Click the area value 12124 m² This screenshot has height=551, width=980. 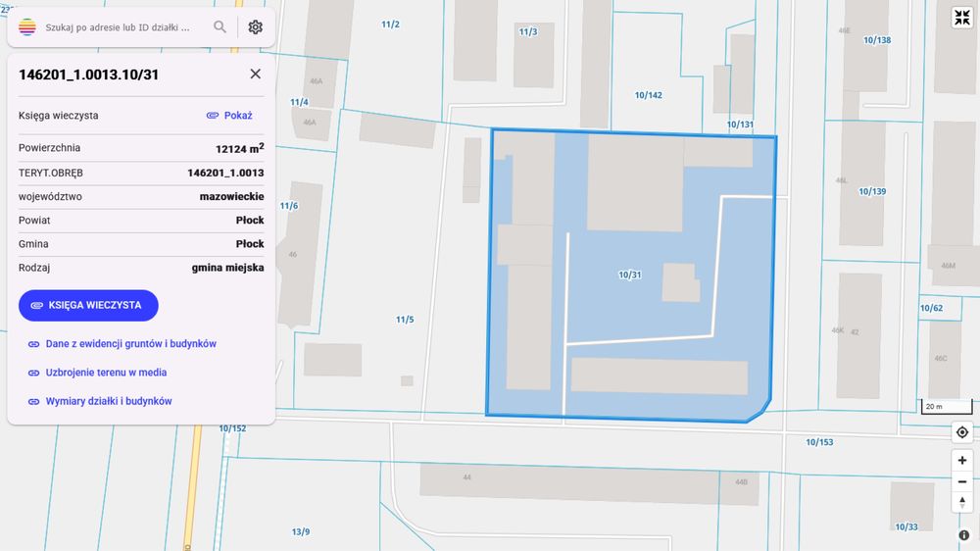[239, 148]
